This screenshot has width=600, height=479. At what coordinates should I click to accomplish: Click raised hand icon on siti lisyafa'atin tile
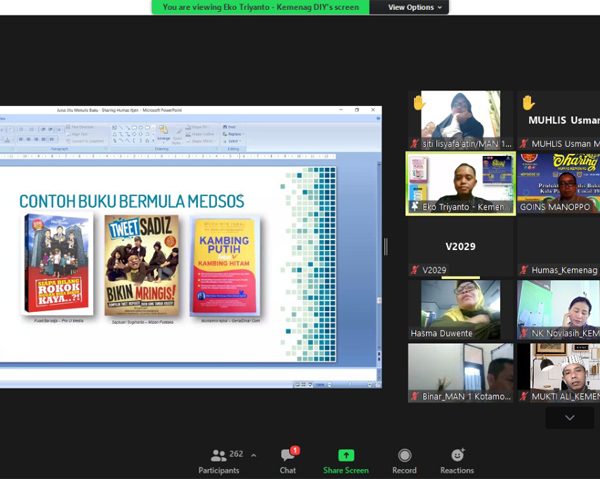coord(419,102)
